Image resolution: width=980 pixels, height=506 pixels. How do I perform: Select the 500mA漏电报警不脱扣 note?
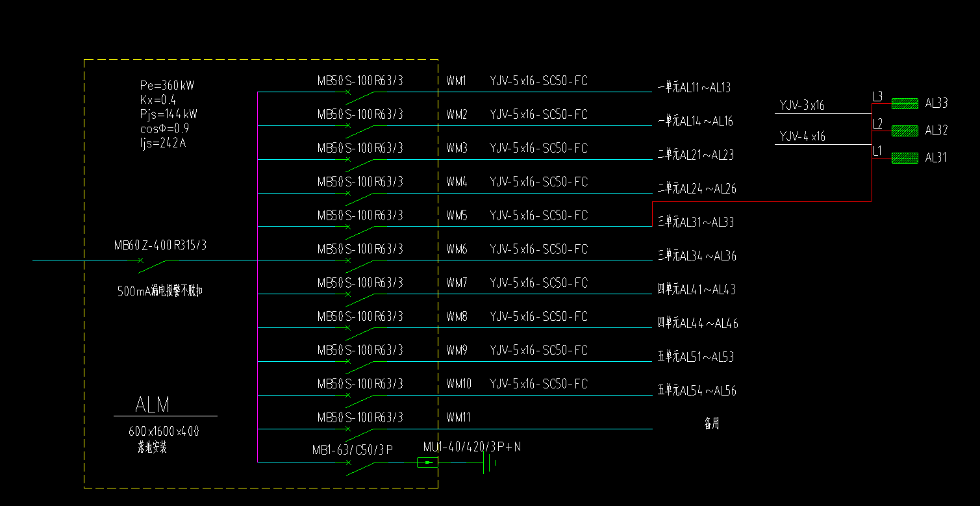click(x=160, y=291)
